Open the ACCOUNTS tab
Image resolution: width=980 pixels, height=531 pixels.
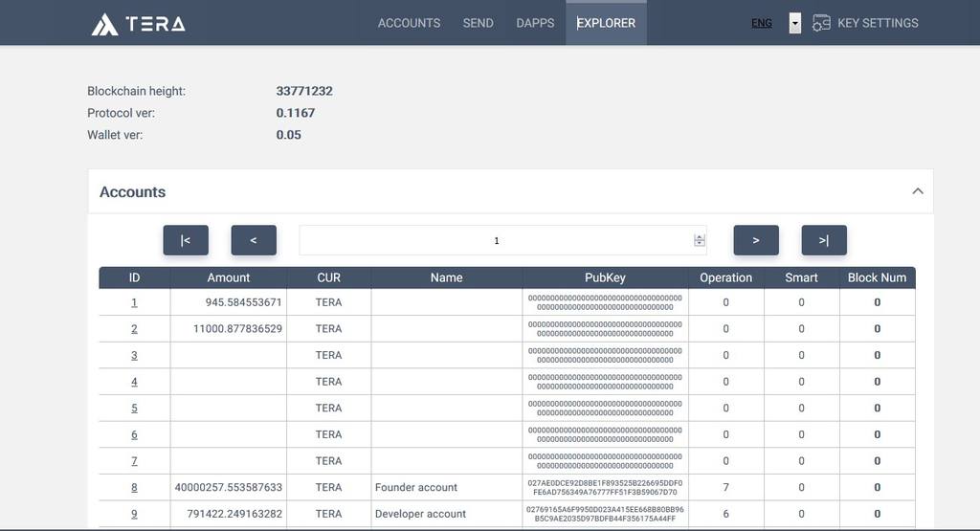[409, 23]
